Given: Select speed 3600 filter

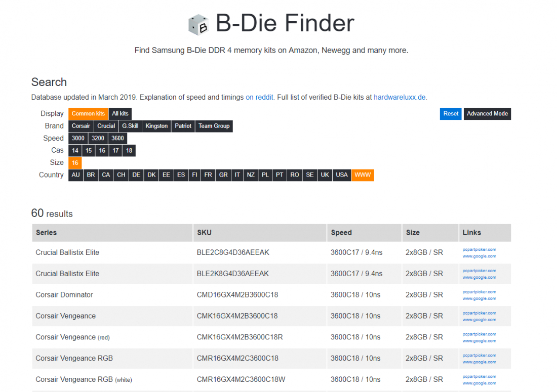Looking at the screenshot, I should [117, 139].
